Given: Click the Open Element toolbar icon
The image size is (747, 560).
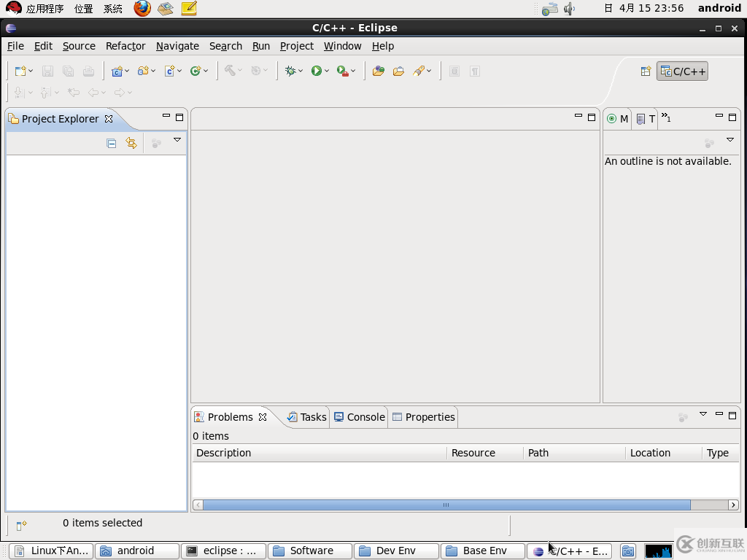Looking at the screenshot, I should (379, 71).
